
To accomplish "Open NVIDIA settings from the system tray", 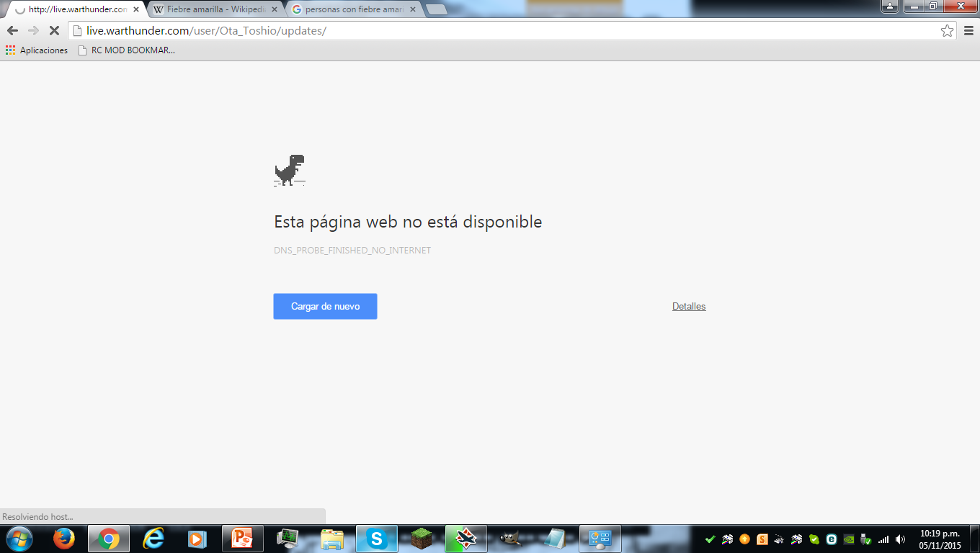I will coord(849,540).
